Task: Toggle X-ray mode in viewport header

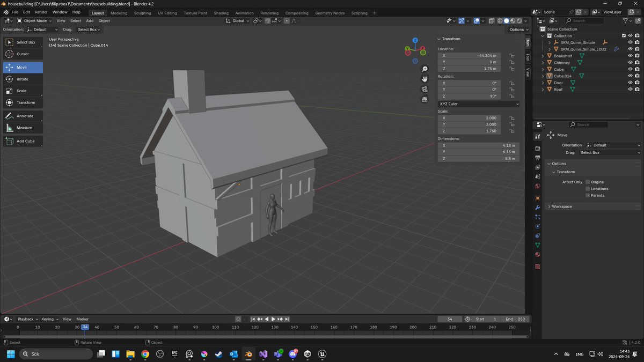Action: pyautogui.click(x=491, y=21)
